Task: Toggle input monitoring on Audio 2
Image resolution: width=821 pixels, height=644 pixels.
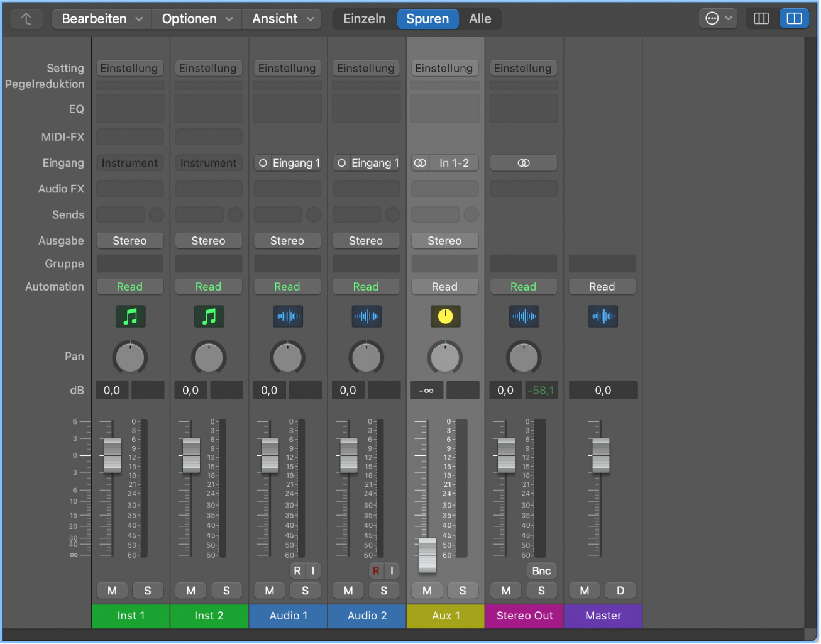Action: pos(392,570)
